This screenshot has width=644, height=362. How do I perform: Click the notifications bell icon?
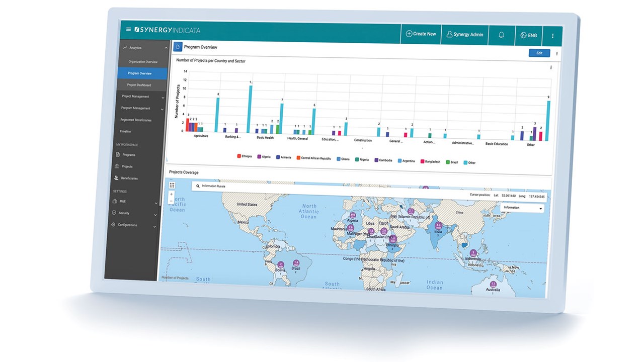[x=501, y=35]
